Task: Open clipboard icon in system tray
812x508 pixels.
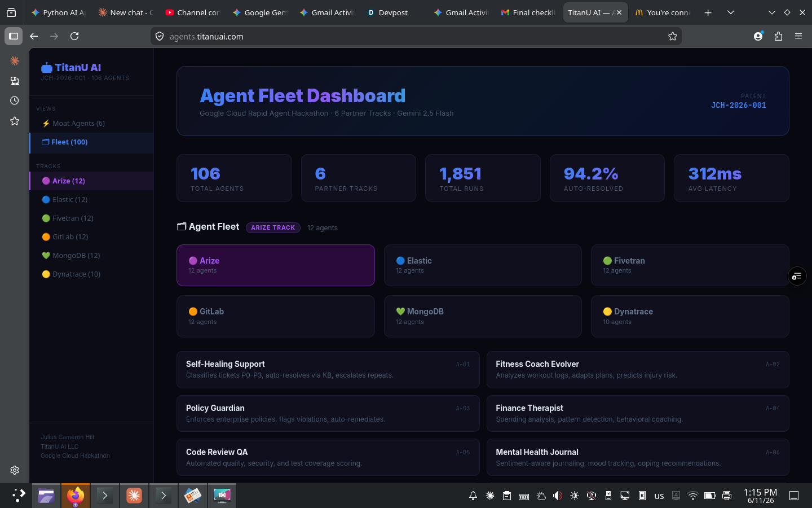Action: point(507,496)
